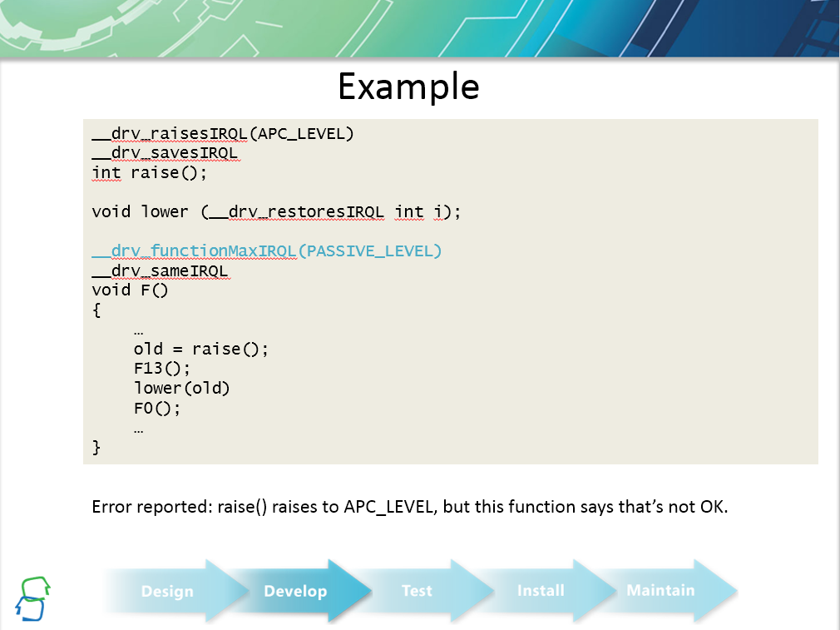Click the "void F()" function header
The height and width of the screenshot is (630, 840).
pyautogui.click(x=130, y=290)
